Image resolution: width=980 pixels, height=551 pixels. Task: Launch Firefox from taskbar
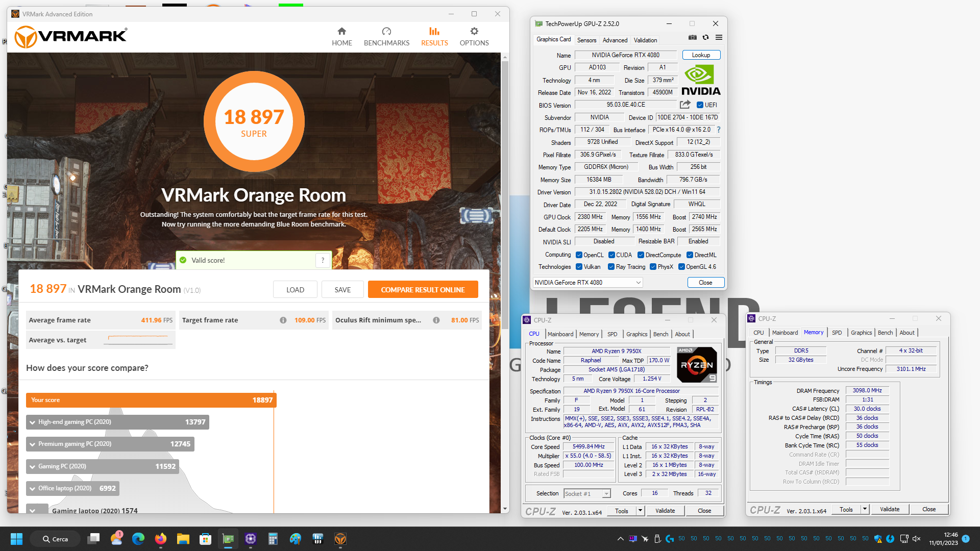point(160,539)
